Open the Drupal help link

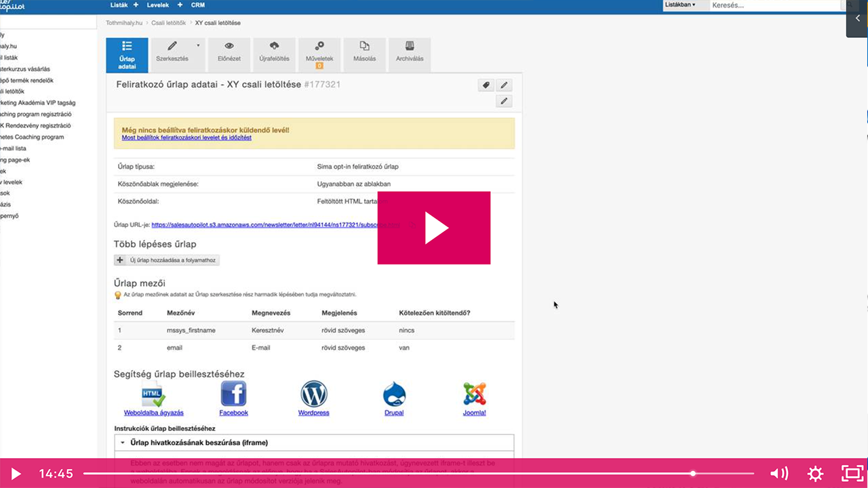click(x=394, y=413)
